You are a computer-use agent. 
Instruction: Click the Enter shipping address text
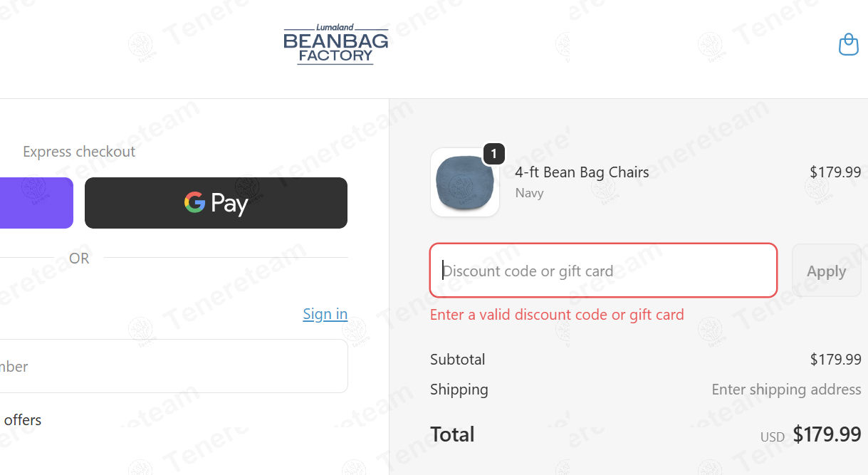tap(787, 390)
